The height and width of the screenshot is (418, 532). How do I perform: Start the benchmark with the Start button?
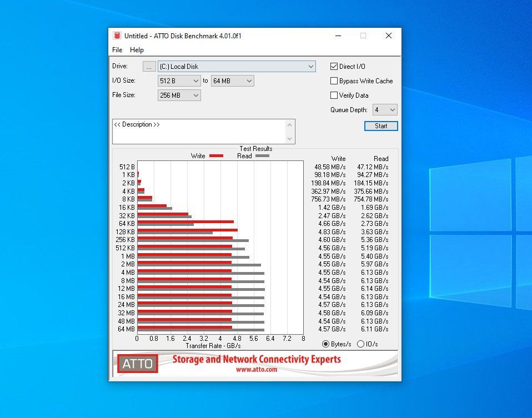coord(381,126)
